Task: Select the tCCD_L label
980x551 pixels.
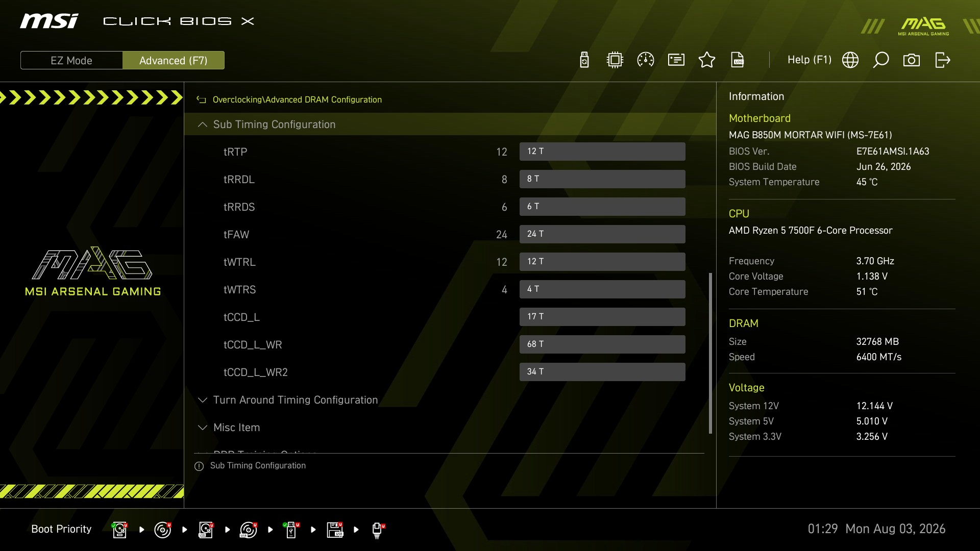Action: 241,317
